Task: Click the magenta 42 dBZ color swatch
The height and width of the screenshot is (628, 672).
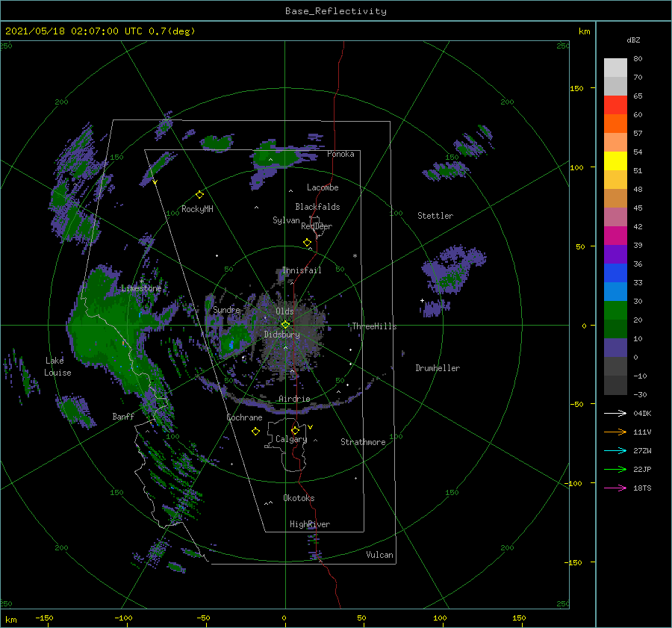Action: [615, 236]
